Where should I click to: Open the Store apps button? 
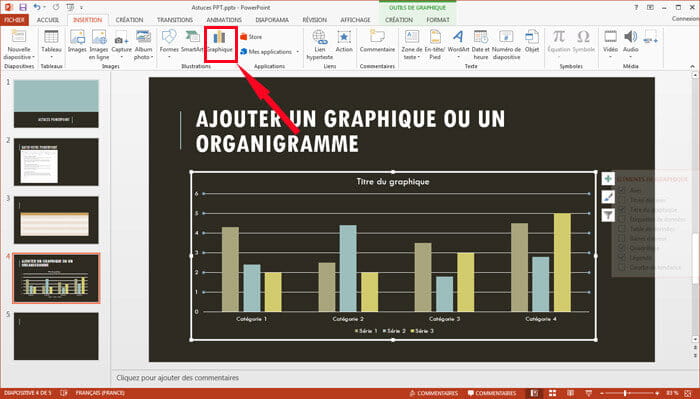251,37
